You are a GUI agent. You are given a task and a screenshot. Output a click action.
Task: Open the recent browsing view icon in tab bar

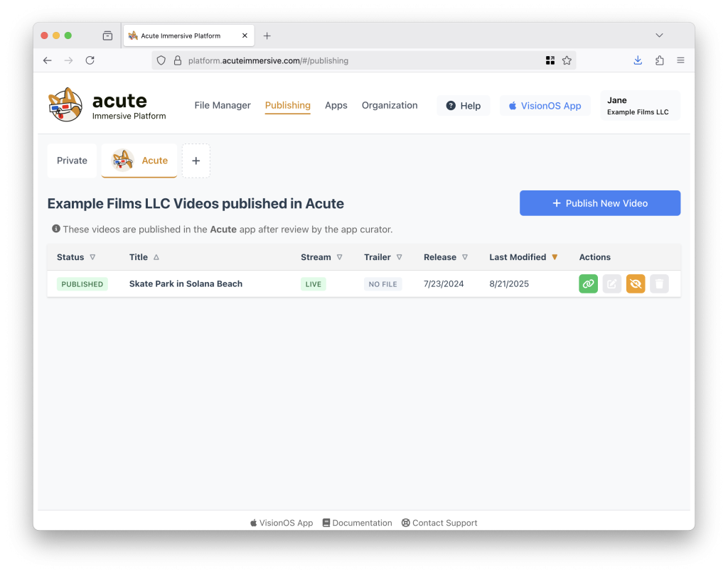click(x=108, y=36)
